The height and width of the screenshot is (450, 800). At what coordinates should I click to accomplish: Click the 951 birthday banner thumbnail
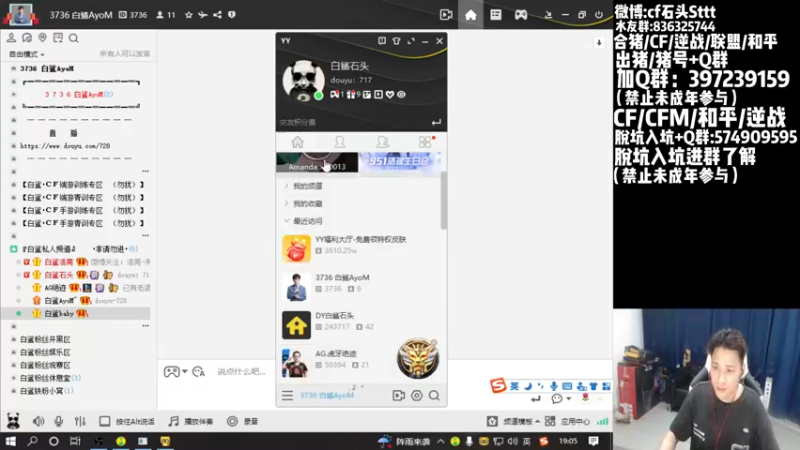coord(399,162)
